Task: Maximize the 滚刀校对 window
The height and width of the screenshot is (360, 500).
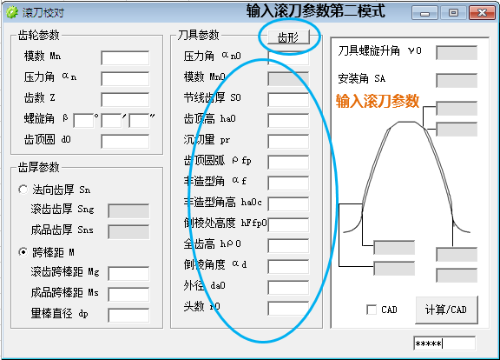Action: pyautogui.click(x=453, y=13)
